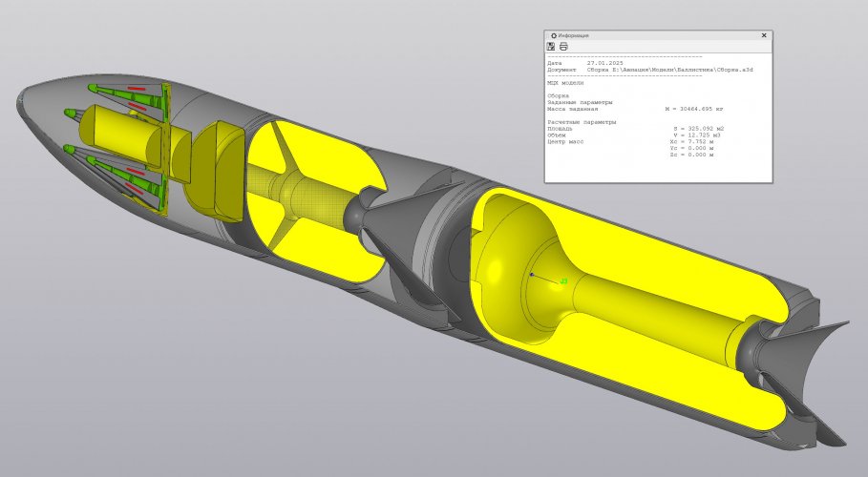This screenshot has height=477, width=868.
Task: Click the gear icon in the Информация title bar
Action: tap(553, 34)
